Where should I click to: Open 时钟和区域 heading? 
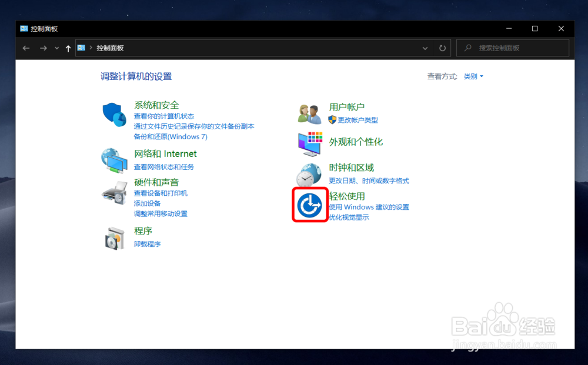352,168
